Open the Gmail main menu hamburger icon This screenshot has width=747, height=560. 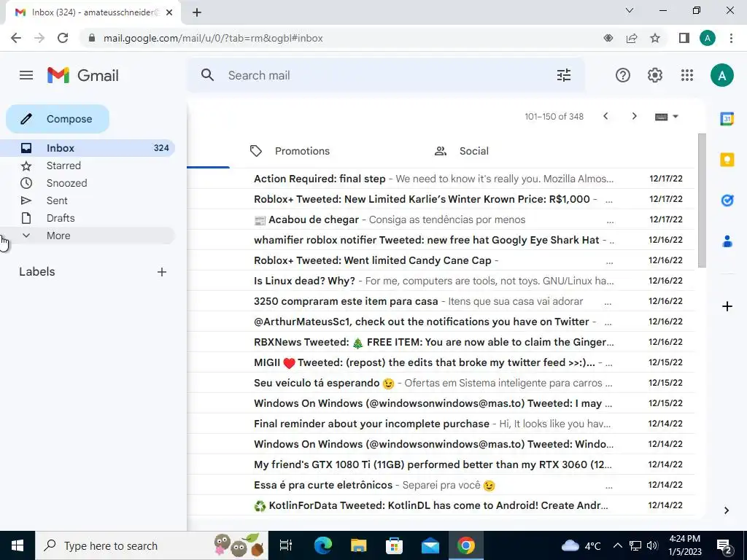(x=26, y=75)
